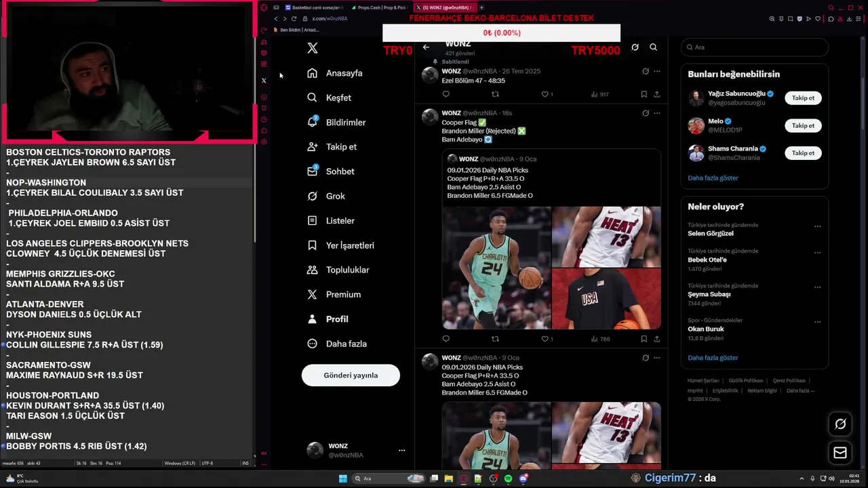Open Gizlilik Politikası footer link

click(746, 381)
